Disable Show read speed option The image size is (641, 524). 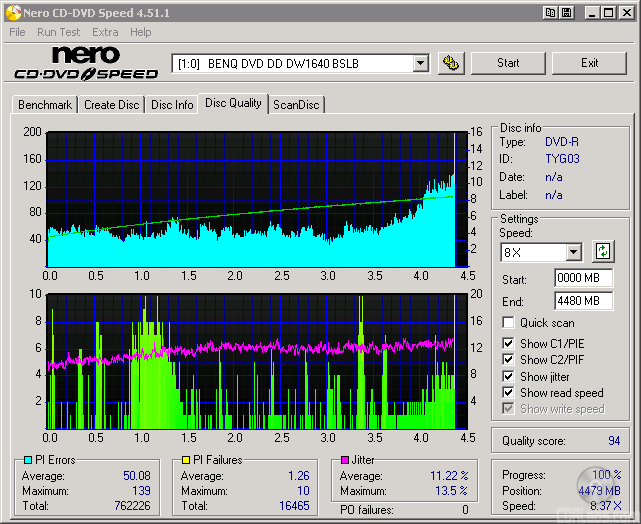[x=508, y=393]
